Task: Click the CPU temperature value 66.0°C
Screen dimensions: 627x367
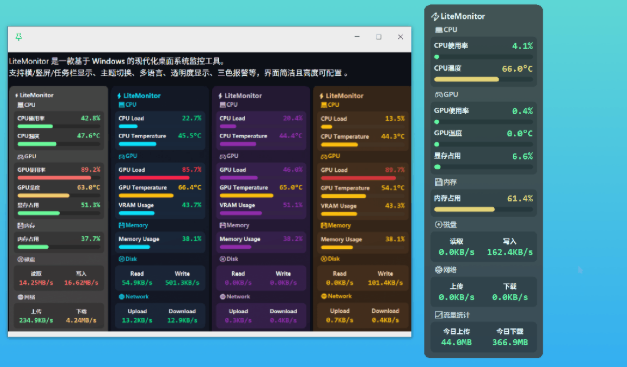Action: (x=517, y=69)
